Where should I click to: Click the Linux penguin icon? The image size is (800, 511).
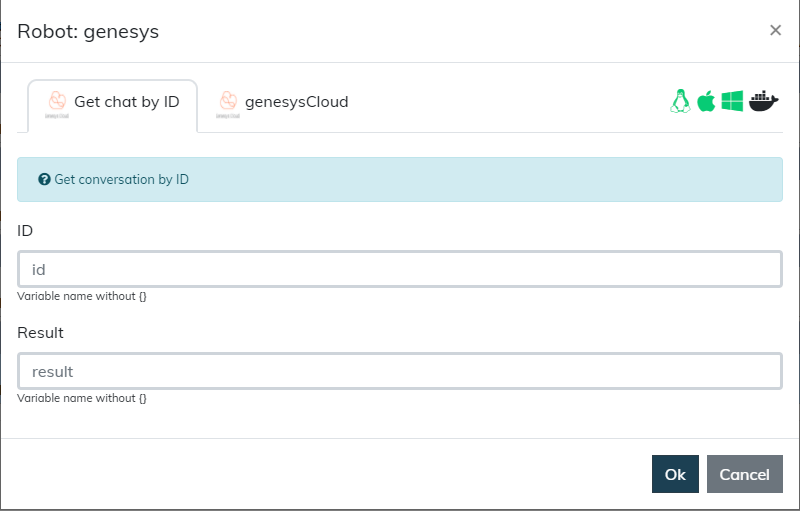pos(680,101)
